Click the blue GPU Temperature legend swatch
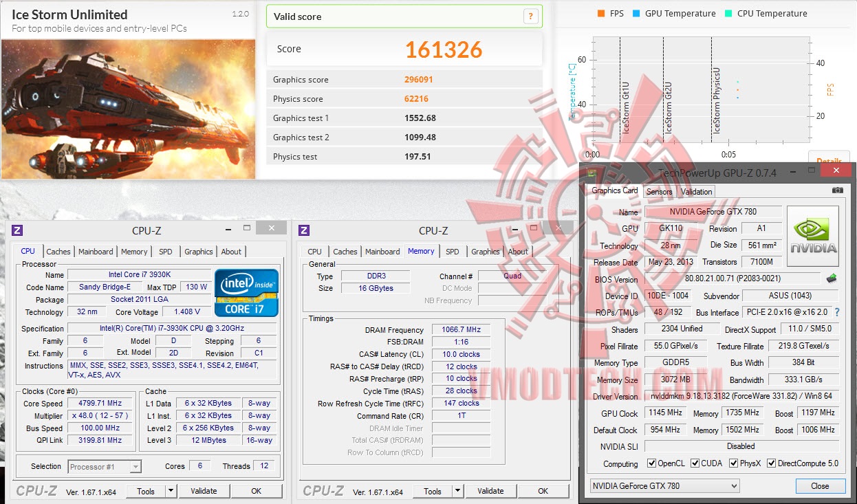857x504 pixels. 636,14
